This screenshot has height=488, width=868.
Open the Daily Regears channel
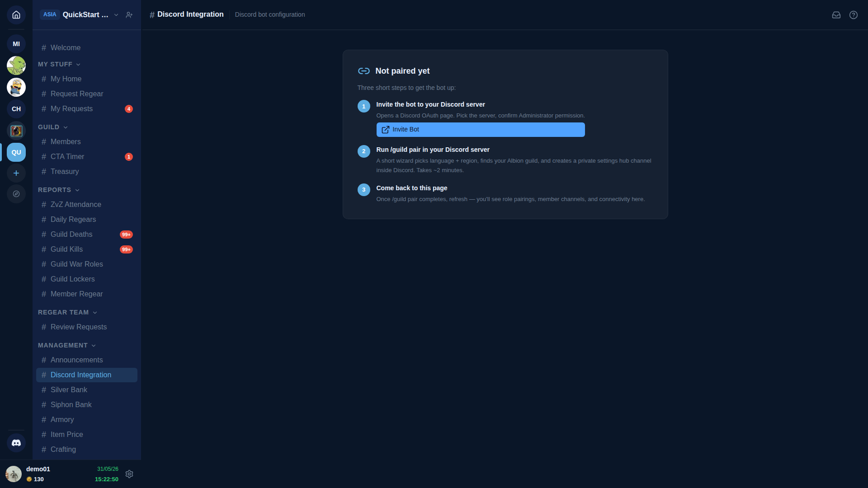click(x=87, y=219)
